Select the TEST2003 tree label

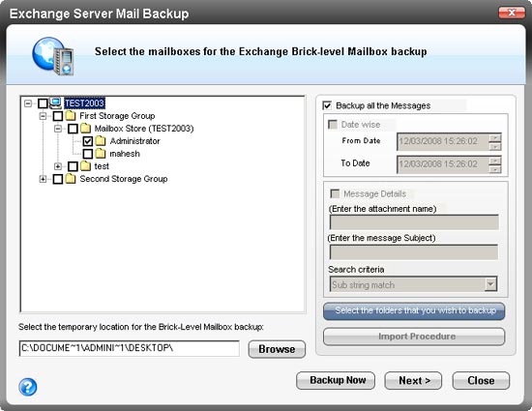click(84, 103)
